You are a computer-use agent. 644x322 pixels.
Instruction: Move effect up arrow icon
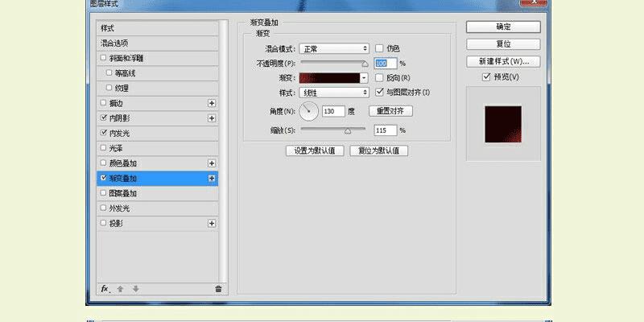coord(120,289)
